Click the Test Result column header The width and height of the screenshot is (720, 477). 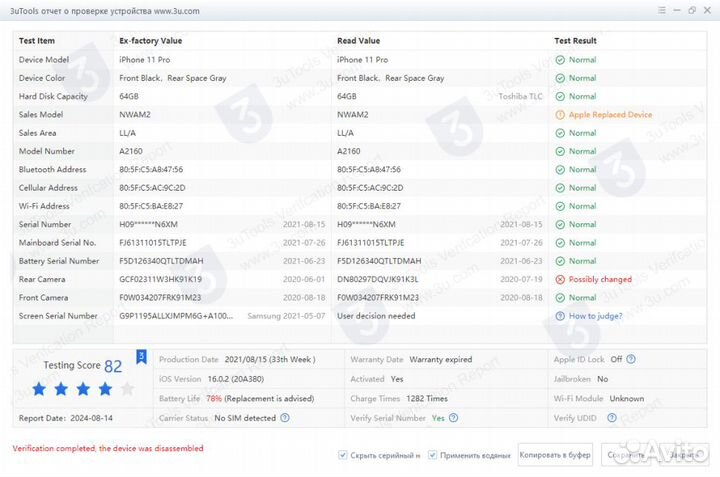click(x=575, y=41)
